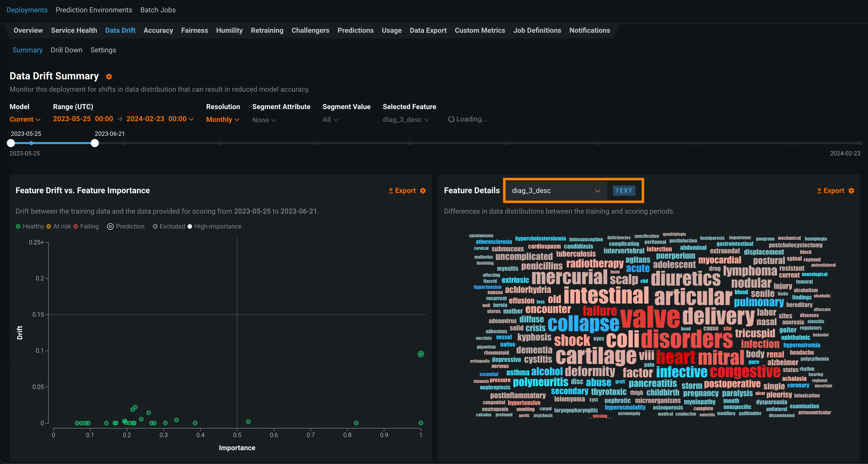
Task: Click the Loading spinner indicator
Action: pos(451,119)
